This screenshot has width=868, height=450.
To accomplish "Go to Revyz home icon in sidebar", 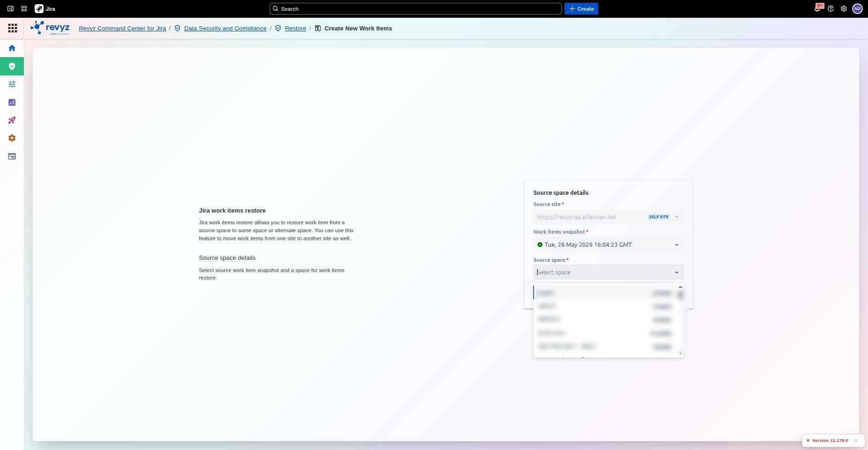I will 12,48.
